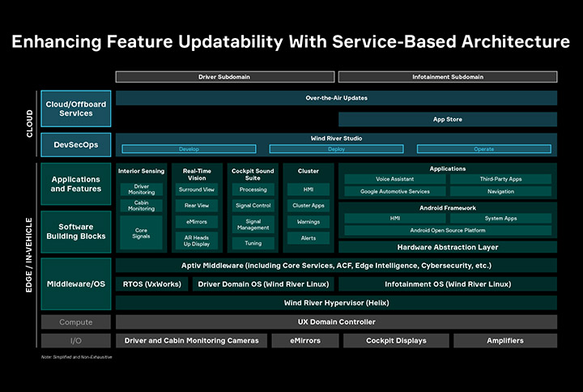Click the Compute label box

[x=76, y=322]
